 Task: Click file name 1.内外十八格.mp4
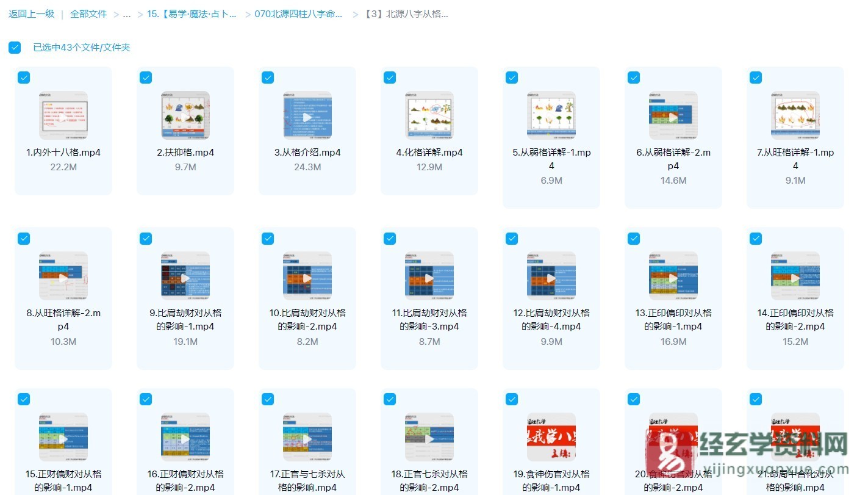point(63,153)
